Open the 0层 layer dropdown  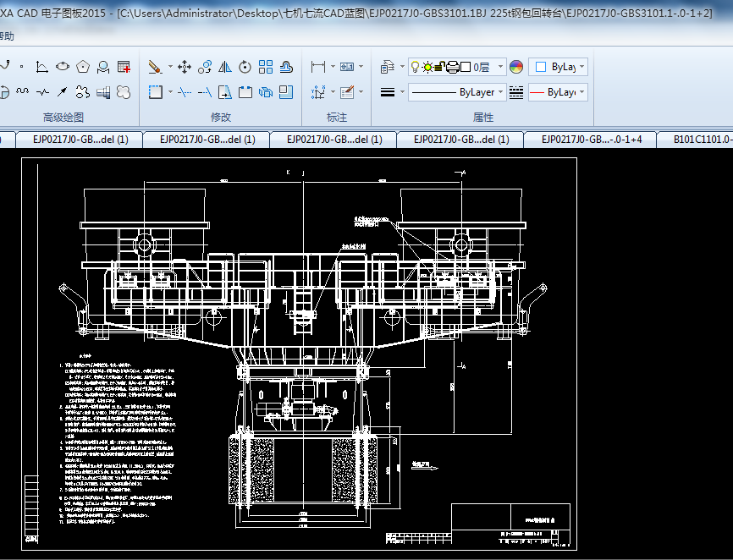click(x=500, y=67)
